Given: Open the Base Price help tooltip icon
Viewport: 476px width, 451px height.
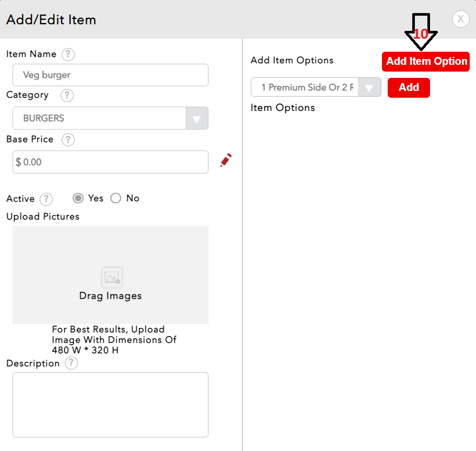Looking at the screenshot, I should [68, 140].
